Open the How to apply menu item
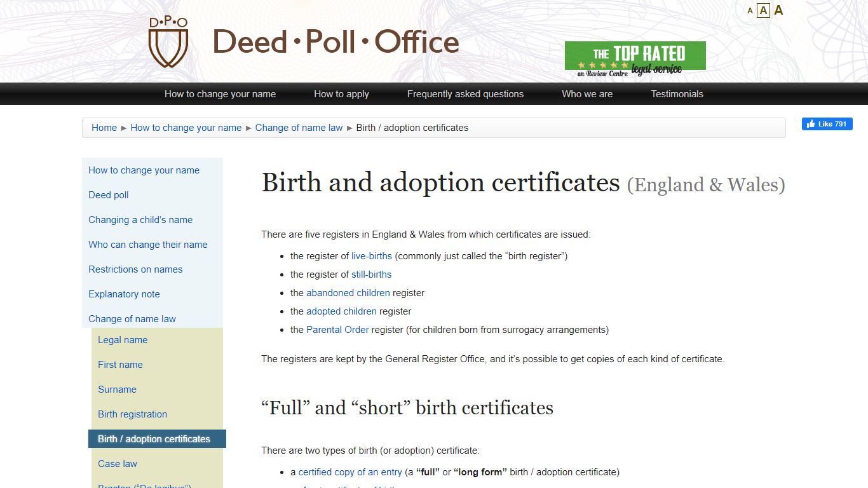This screenshot has height=488, width=868. (341, 94)
